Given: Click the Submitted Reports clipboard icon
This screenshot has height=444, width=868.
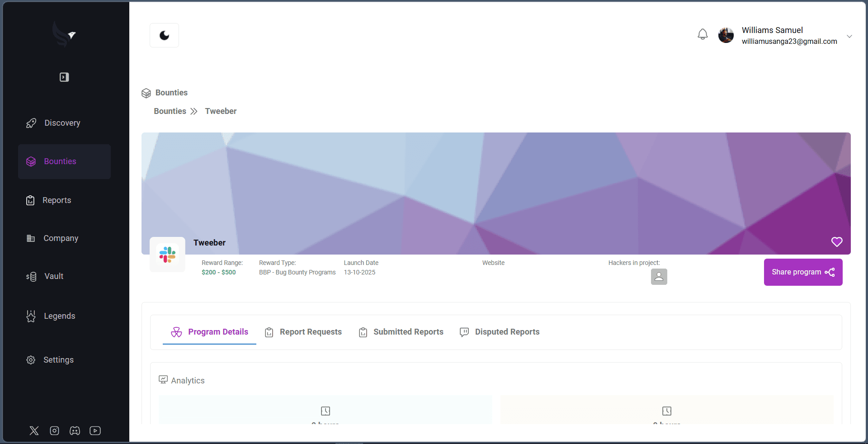Looking at the screenshot, I should (363, 332).
